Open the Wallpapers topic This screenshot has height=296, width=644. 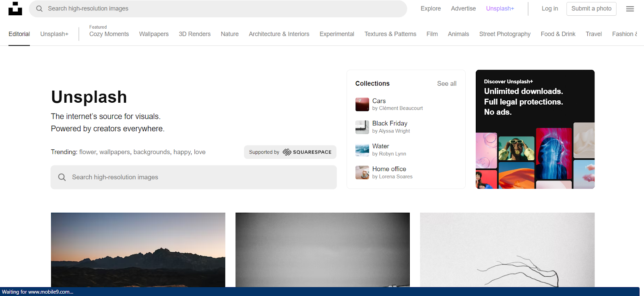pyautogui.click(x=154, y=34)
